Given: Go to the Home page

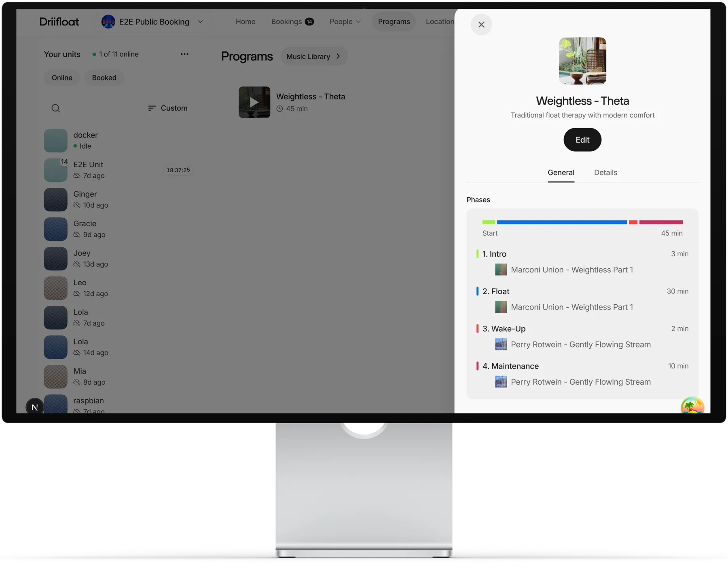Looking at the screenshot, I should pyautogui.click(x=245, y=22).
